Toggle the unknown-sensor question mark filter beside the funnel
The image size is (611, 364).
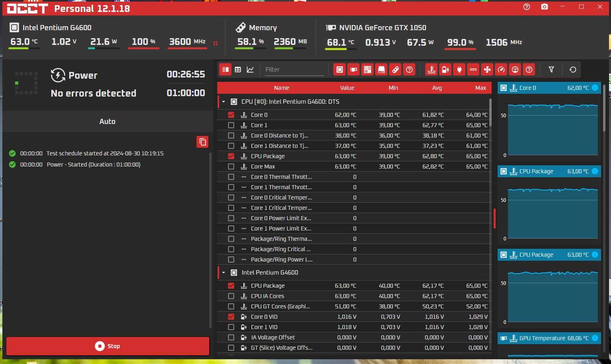(529, 70)
